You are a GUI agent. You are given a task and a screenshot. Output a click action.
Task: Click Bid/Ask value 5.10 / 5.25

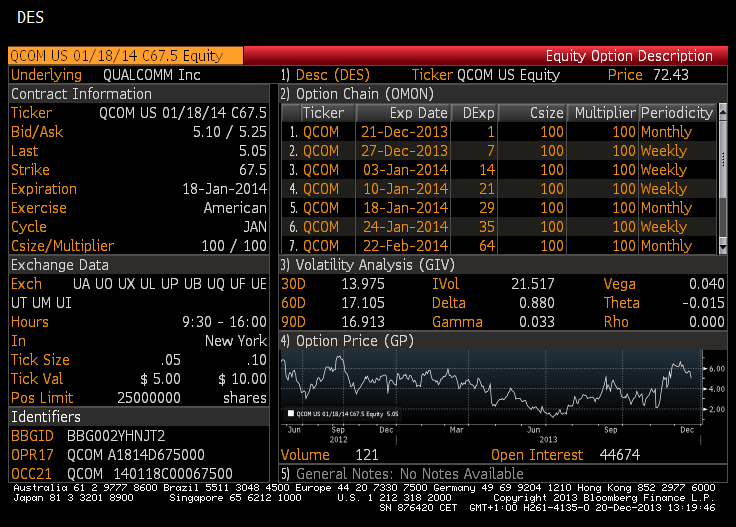click(x=230, y=132)
